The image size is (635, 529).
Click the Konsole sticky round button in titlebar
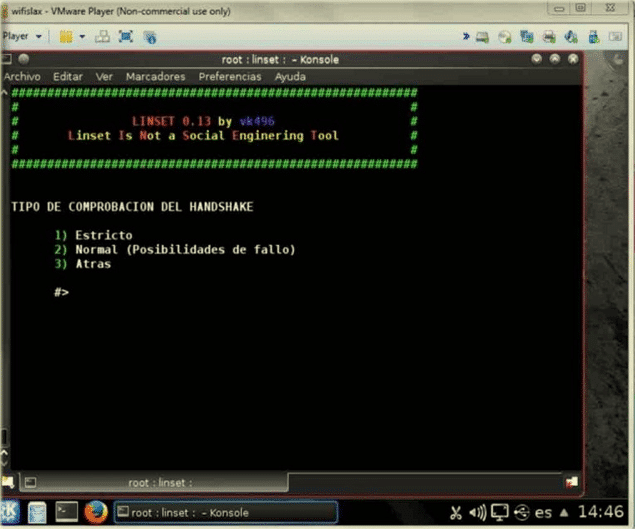click(x=23, y=59)
